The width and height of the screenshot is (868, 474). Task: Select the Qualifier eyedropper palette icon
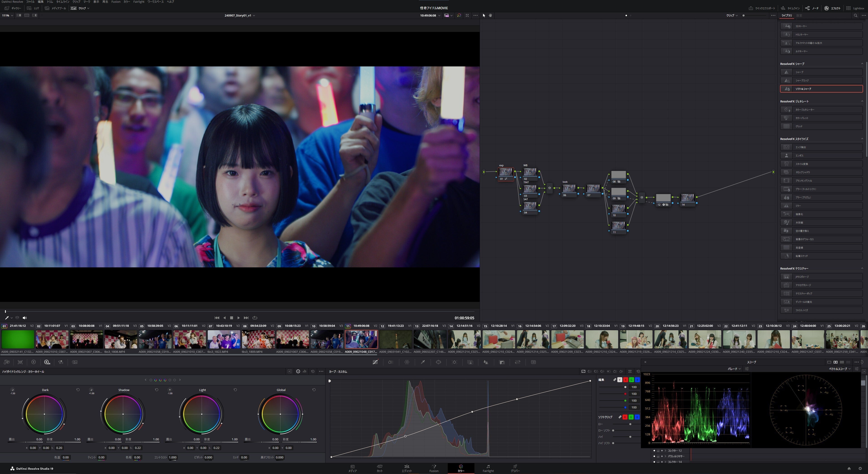coord(422,362)
